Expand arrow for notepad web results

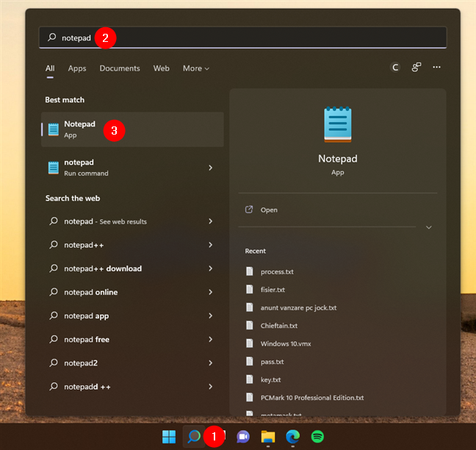210,221
